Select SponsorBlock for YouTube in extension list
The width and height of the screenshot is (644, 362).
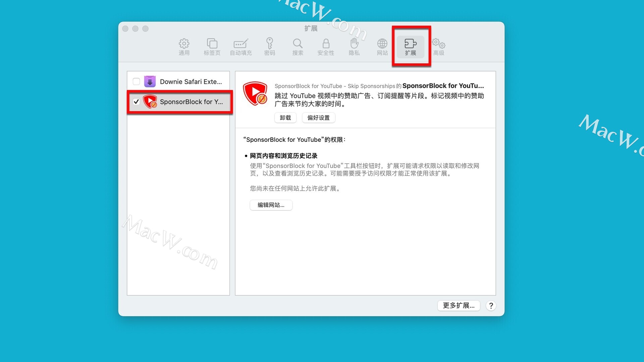178,102
